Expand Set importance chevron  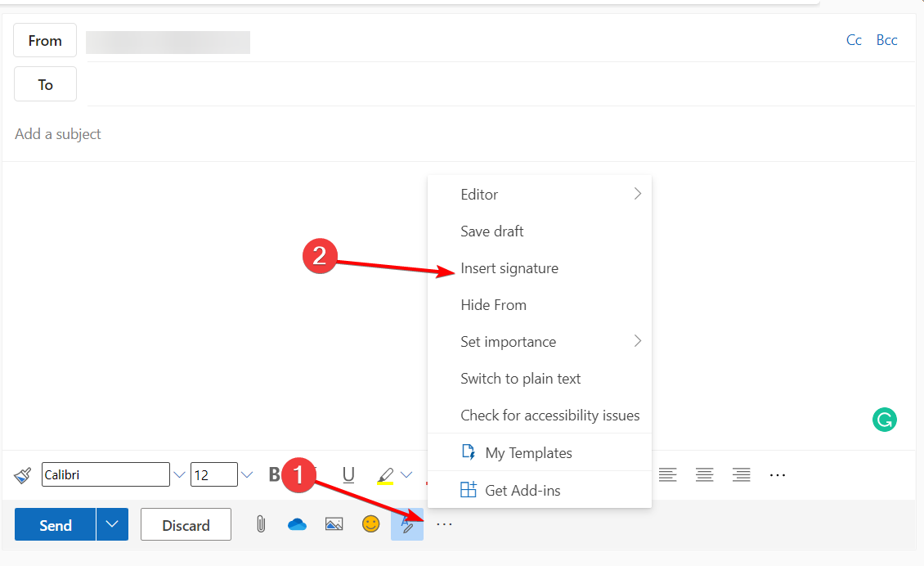coord(637,341)
